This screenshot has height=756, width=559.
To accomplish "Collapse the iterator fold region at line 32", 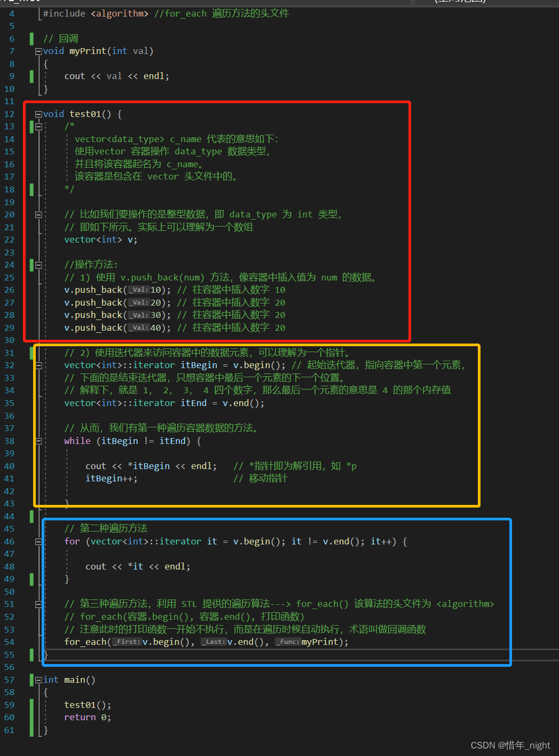I will tap(38, 365).
